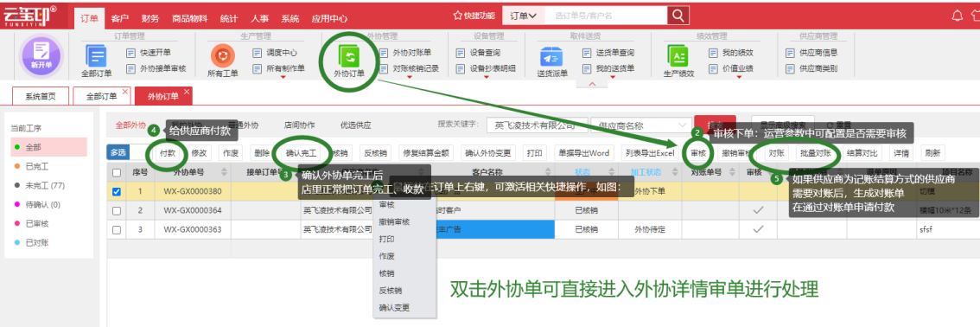Open 调度中心 in ribbon

pyautogui.click(x=275, y=53)
